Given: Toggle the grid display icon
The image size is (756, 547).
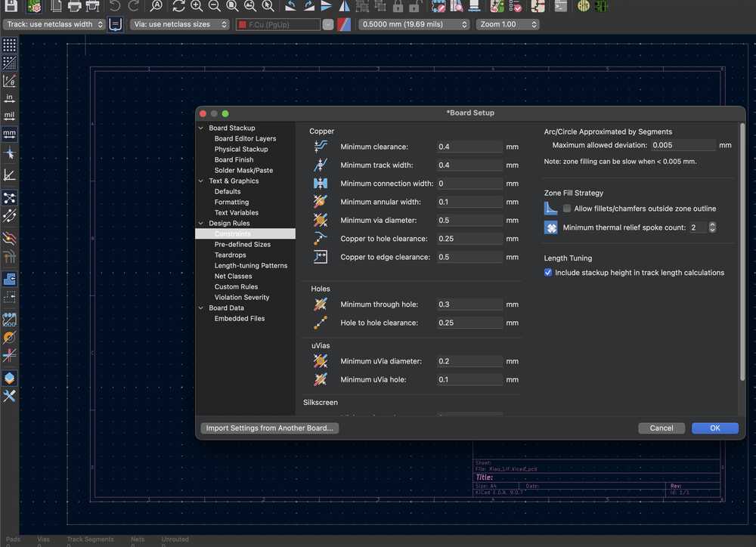Looking at the screenshot, I should (x=9, y=44).
